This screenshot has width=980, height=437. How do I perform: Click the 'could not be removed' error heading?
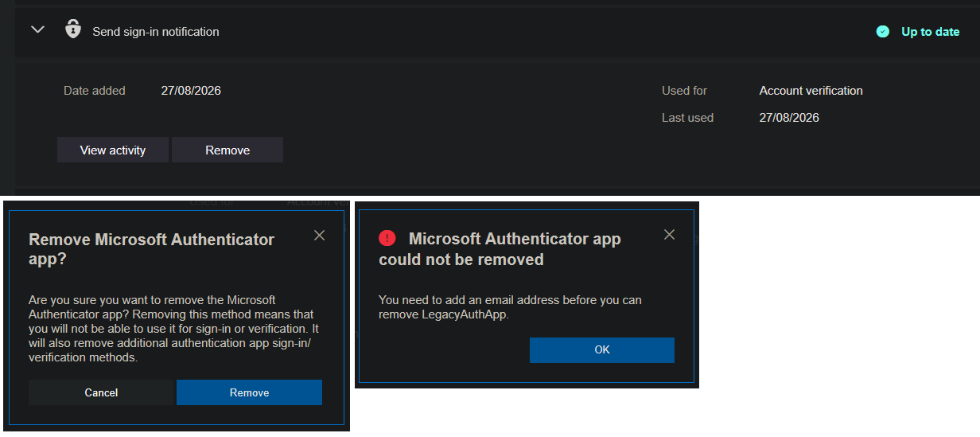click(x=500, y=249)
